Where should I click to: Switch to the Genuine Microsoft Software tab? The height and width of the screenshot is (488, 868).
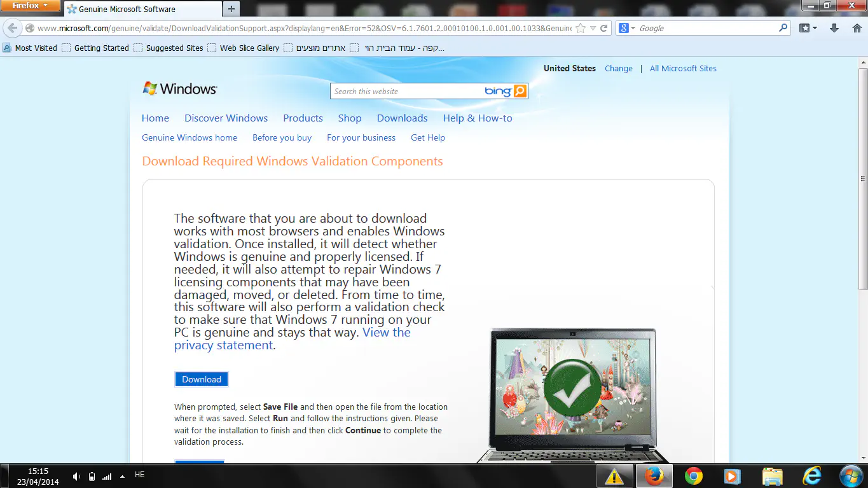(x=127, y=10)
